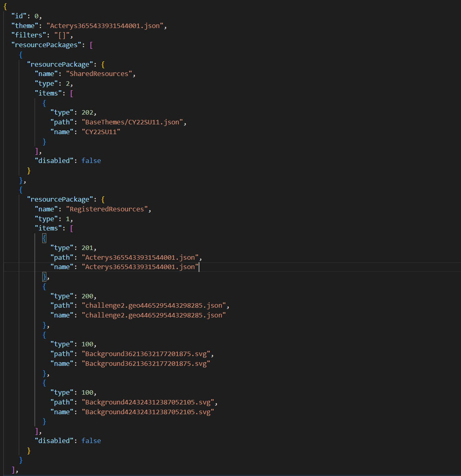Click the name value "CY22SU11"
Screen dimensions: 461x476
(101, 132)
